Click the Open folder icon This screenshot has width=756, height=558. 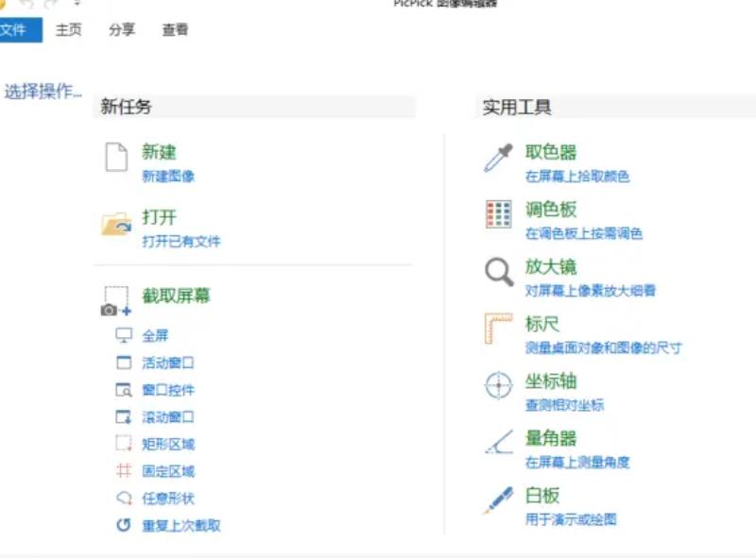[x=116, y=224]
